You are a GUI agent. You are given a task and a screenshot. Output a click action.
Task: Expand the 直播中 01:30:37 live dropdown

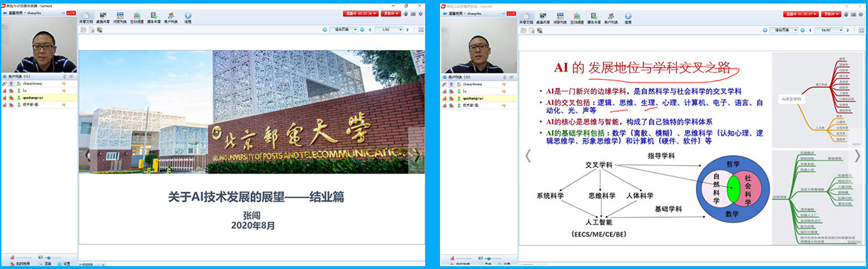801,13
